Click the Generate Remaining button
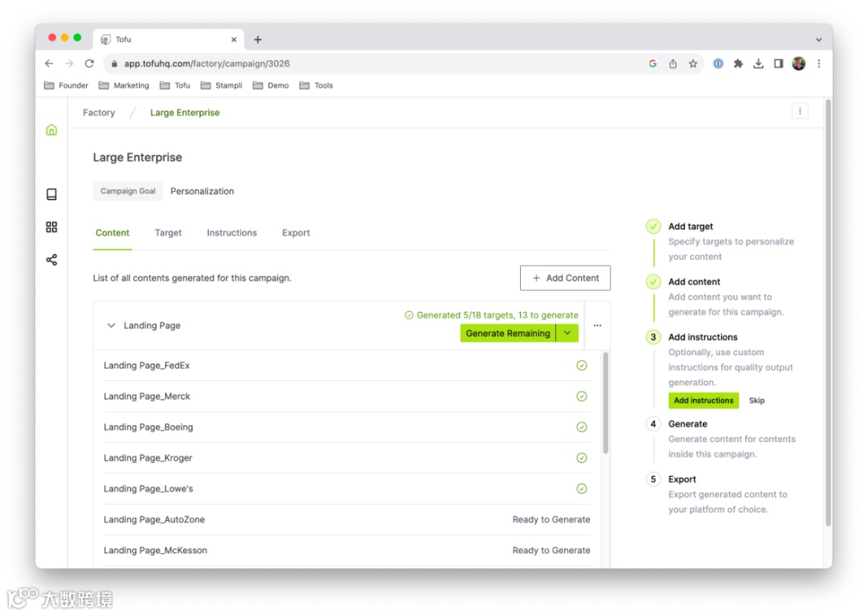 pos(508,333)
